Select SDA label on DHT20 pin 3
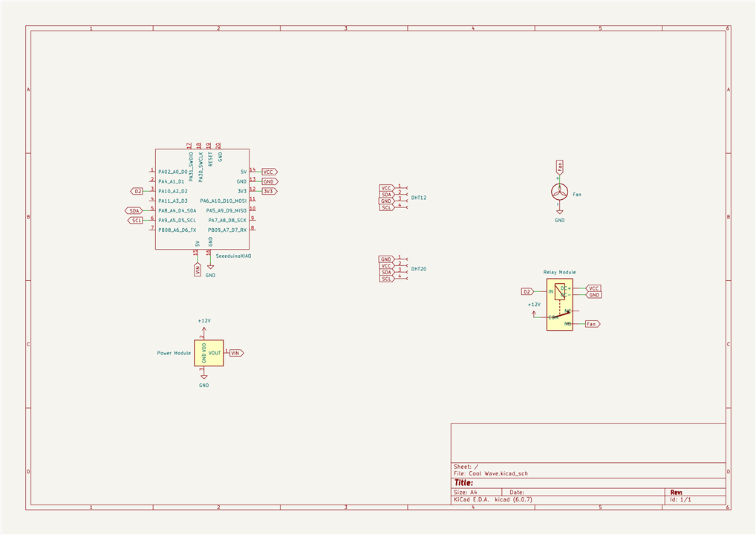This screenshot has width=756, height=535. coord(387,272)
